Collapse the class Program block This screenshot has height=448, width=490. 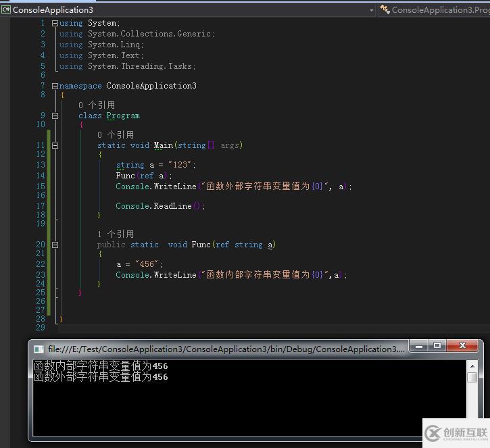pyautogui.click(x=55, y=116)
